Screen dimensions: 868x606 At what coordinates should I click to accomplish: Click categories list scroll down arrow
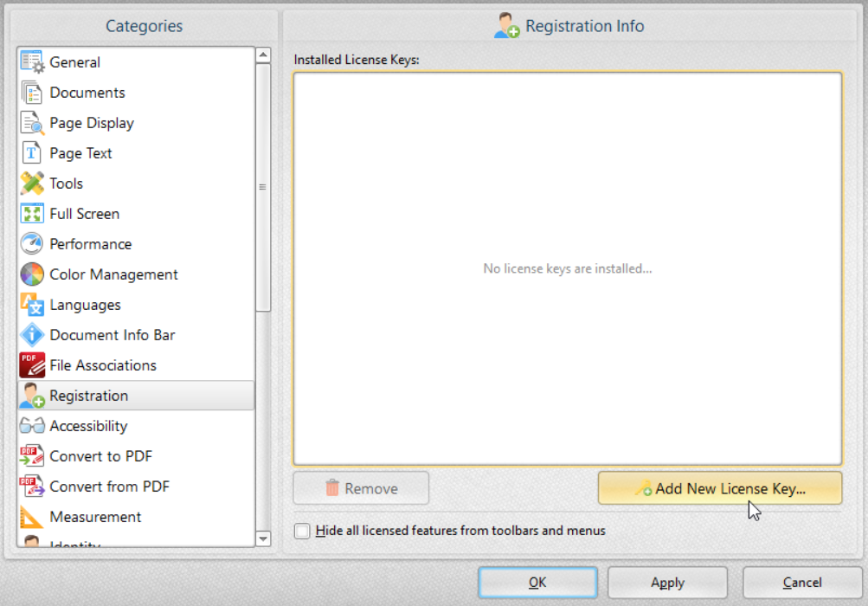tap(263, 538)
